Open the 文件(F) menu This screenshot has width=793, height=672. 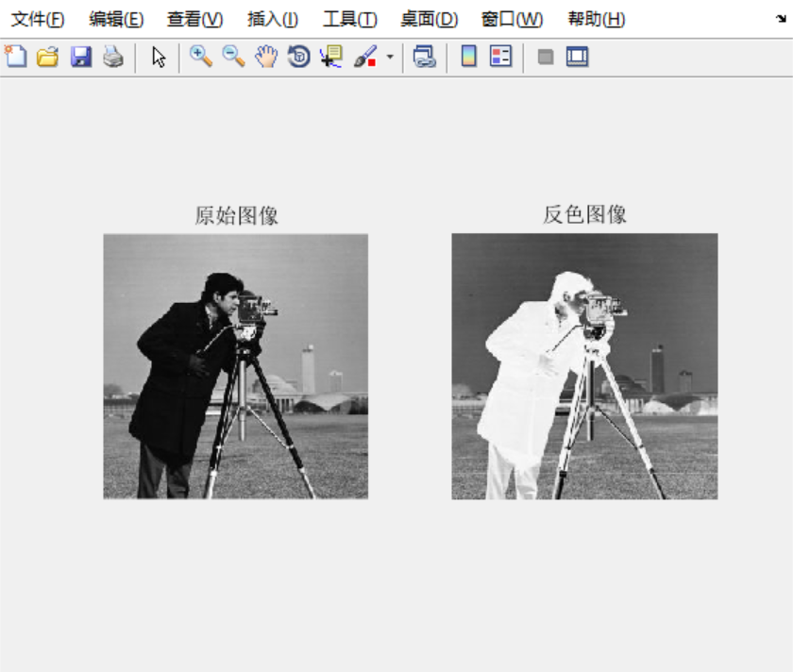coord(38,19)
